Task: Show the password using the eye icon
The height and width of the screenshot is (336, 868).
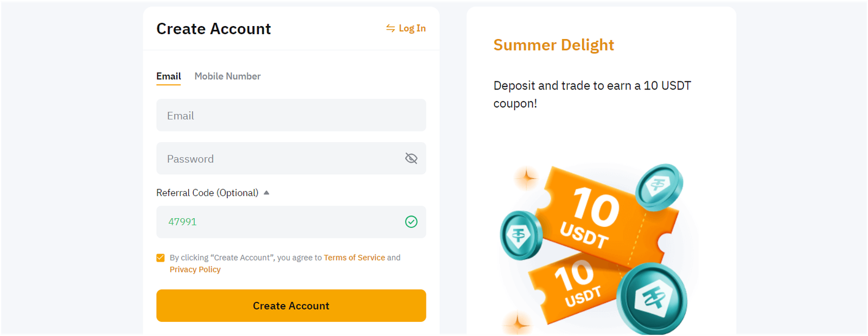Action: click(x=411, y=158)
